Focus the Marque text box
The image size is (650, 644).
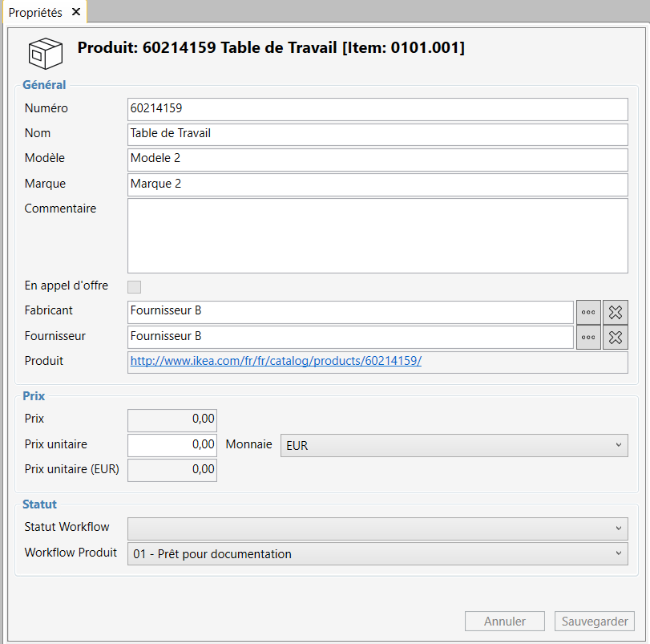point(377,184)
